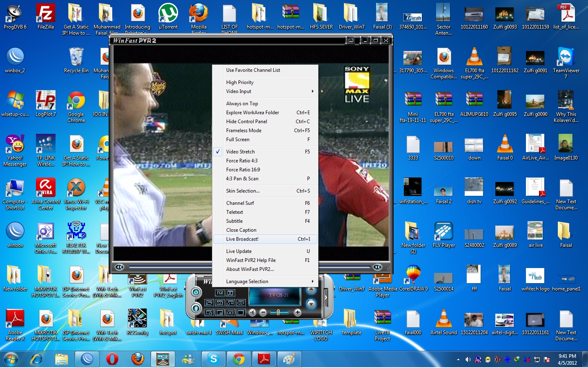Viewport: 588px width, 368px height.
Task: Click the Windows Start button
Action: point(11,359)
